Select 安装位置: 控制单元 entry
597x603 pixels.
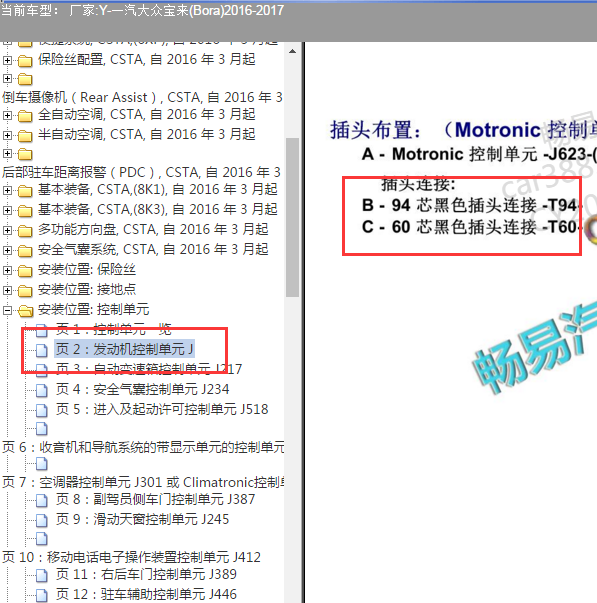[x=93, y=310]
